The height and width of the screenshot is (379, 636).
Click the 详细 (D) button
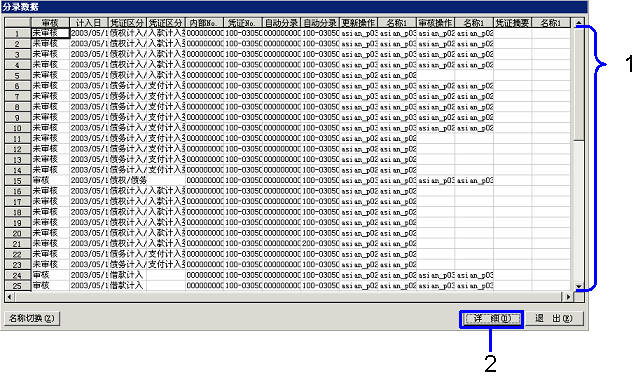click(x=492, y=319)
